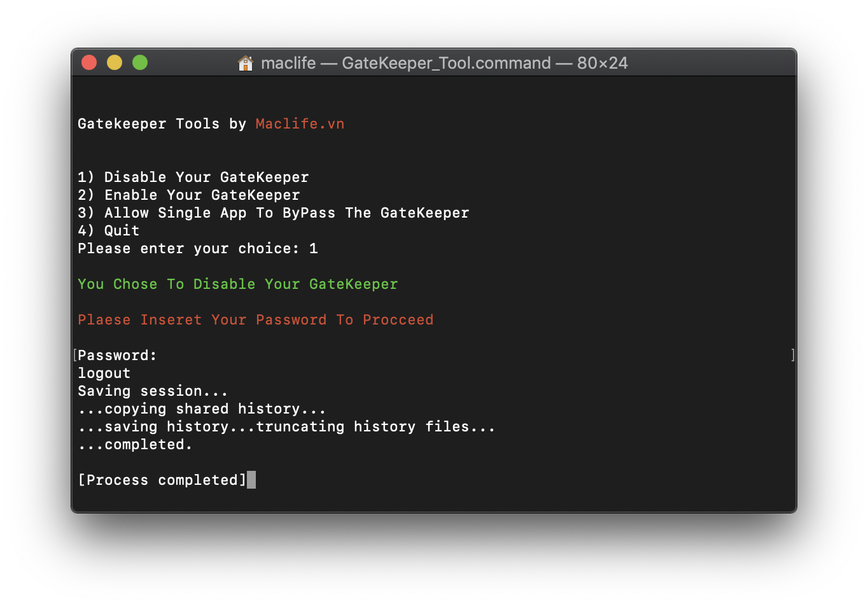Select option 4 Quit line
This screenshot has width=868, height=607.
pos(108,230)
